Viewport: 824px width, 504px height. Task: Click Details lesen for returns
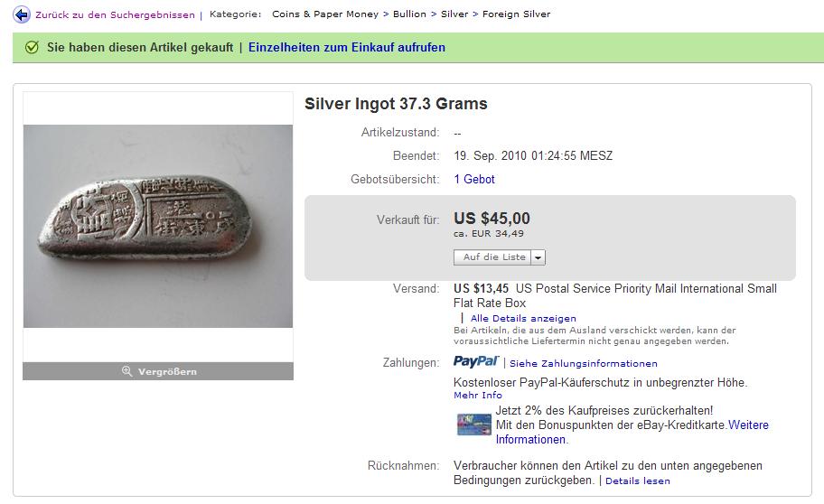point(638,481)
